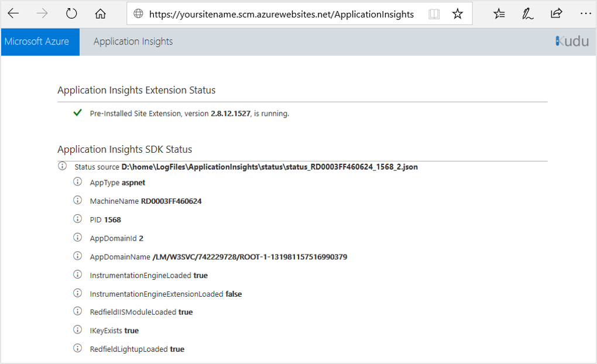This screenshot has height=364, width=597.
Task: Click the info icon beside Status source
Action: coord(62,166)
